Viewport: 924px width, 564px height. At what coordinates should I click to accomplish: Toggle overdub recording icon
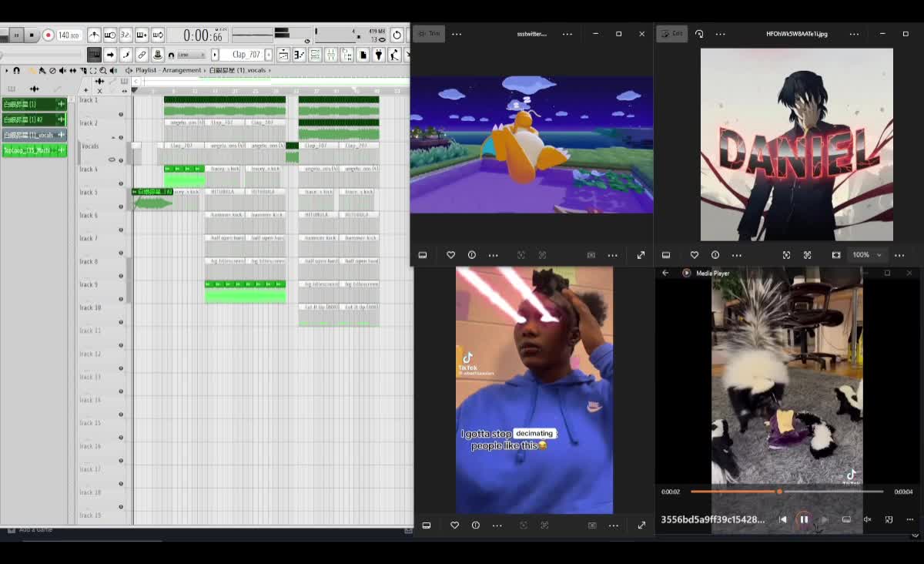coord(142,35)
